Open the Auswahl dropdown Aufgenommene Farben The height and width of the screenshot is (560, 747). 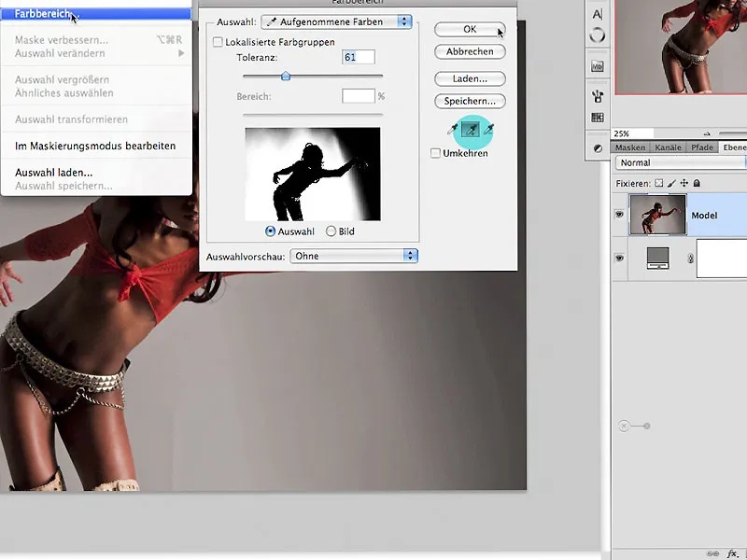[336, 21]
